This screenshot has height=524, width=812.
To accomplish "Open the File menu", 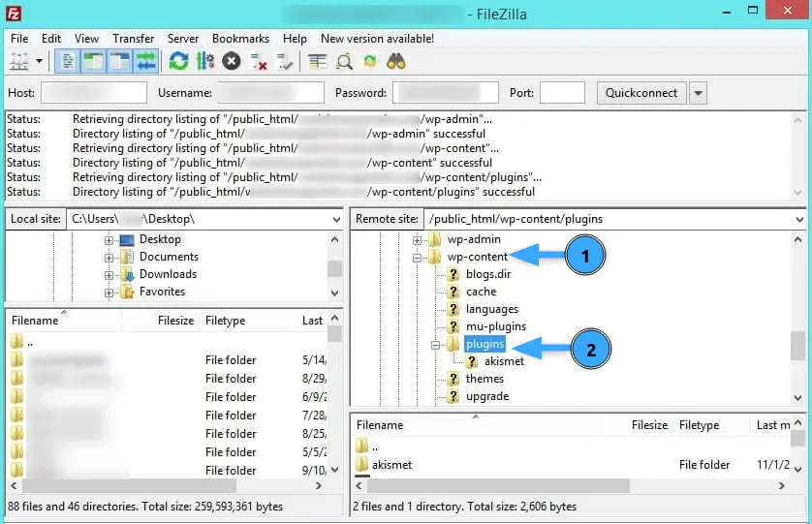I will (x=19, y=39).
